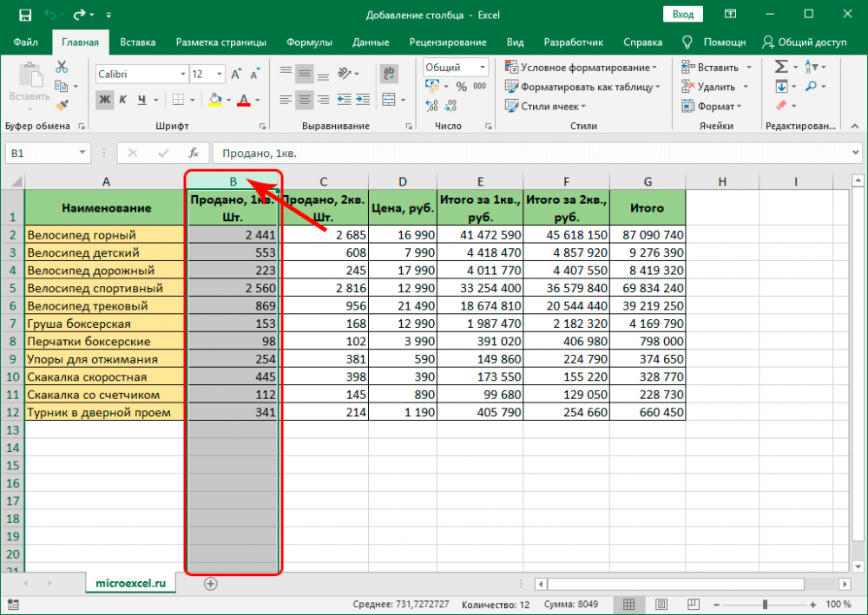The image size is (868, 615).
Task: Click the Format Painter brush icon
Action: [62, 105]
